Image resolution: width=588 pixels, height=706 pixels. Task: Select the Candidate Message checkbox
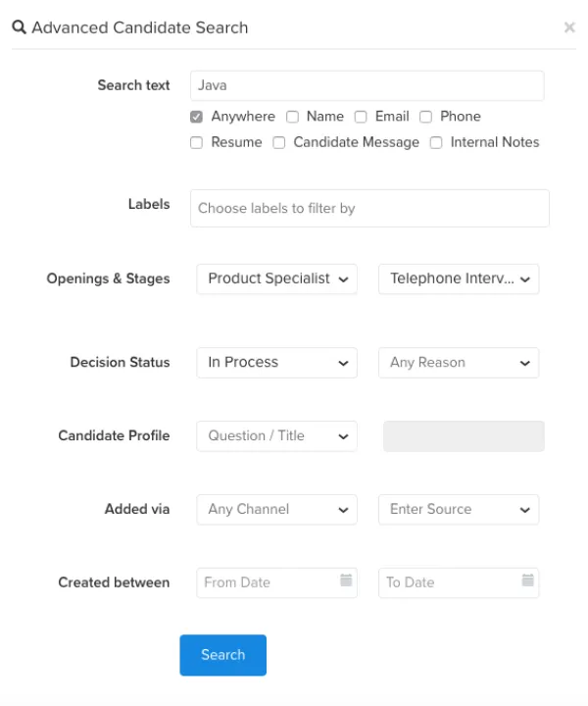[279, 142]
